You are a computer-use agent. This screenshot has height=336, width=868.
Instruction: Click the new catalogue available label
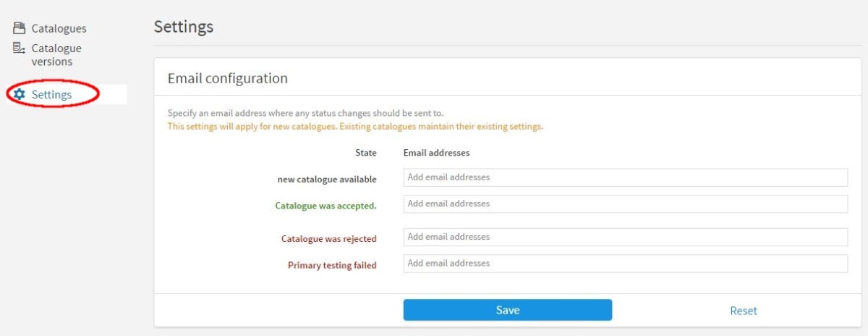pyautogui.click(x=327, y=179)
